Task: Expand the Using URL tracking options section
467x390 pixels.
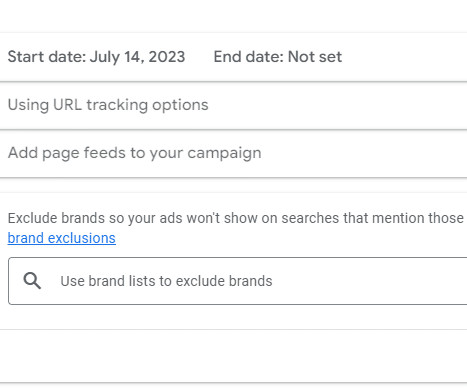Action: pos(233,105)
